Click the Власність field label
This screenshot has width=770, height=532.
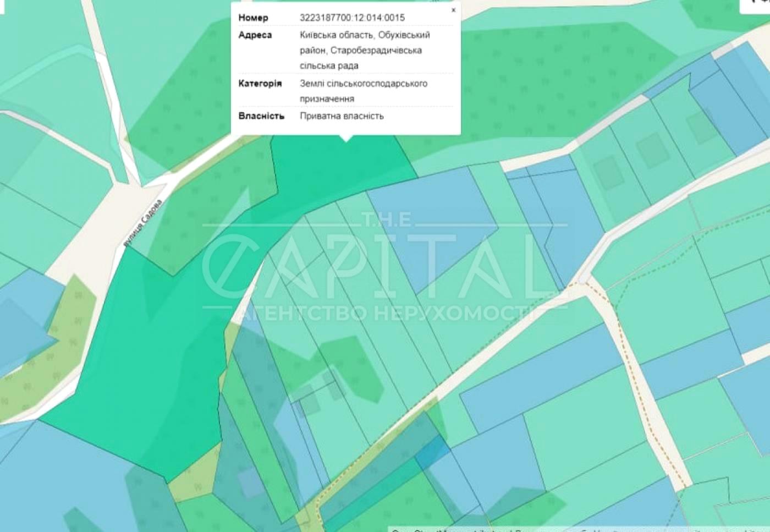261,116
